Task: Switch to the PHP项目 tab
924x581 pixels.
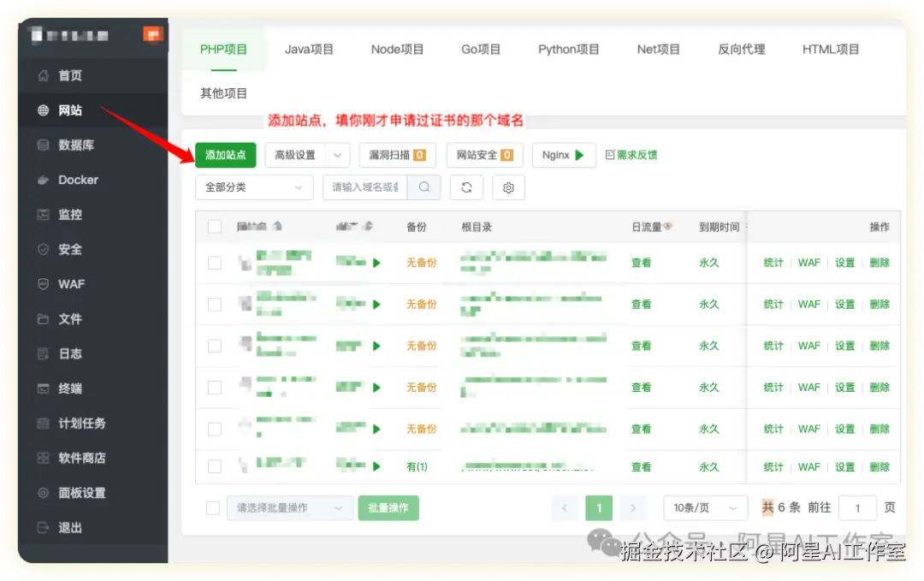Action: (x=224, y=50)
